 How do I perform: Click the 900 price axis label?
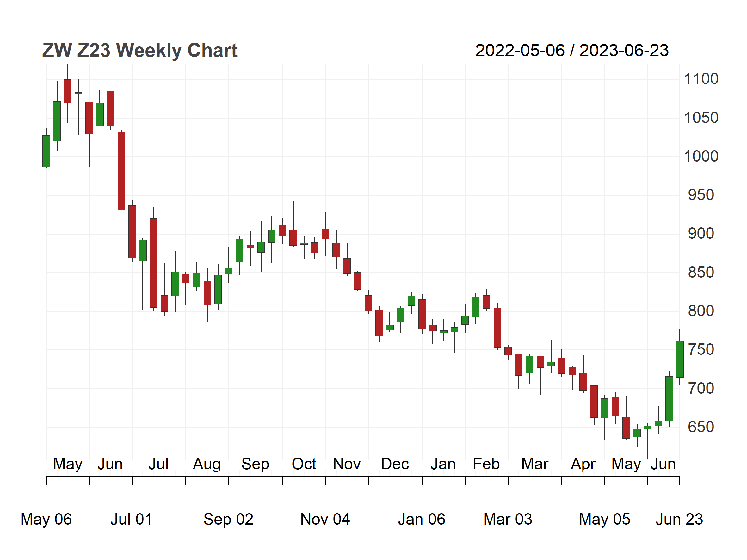[x=701, y=234]
